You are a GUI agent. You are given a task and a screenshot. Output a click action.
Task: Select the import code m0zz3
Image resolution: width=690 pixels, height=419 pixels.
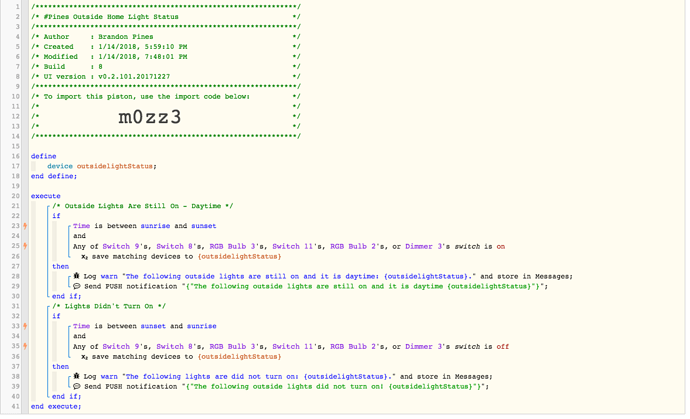pos(150,117)
